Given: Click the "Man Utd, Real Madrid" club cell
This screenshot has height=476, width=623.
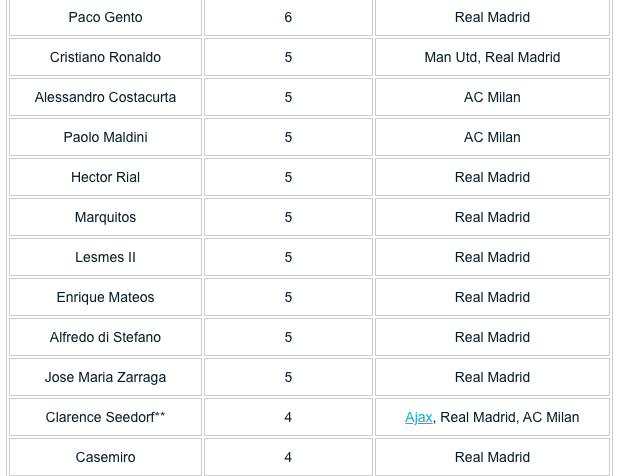Looking at the screenshot, I should pos(492,57).
